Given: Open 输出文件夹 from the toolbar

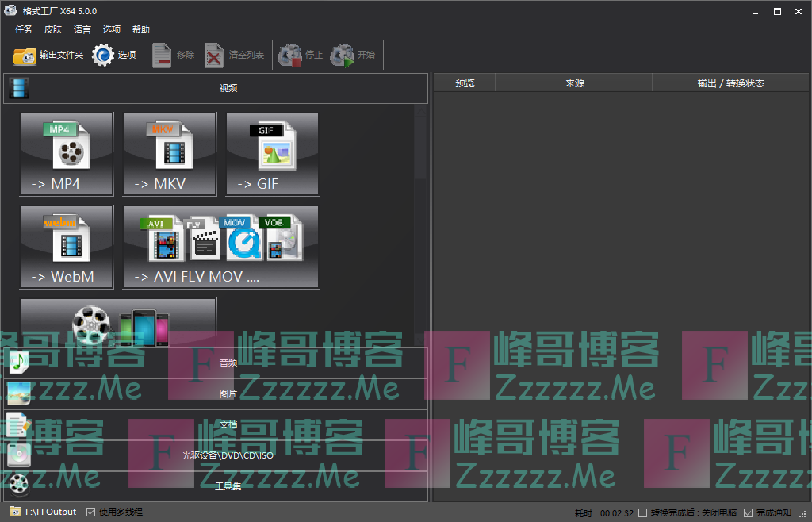Looking at the screenshot, I should [48, 56].
